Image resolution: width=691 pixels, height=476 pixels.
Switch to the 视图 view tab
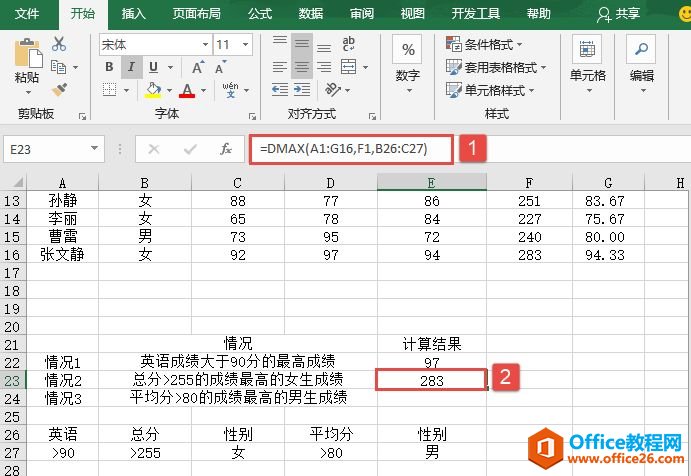[x=412, y=14]
